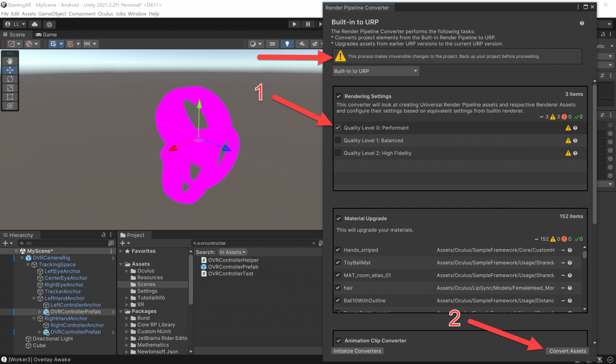Open Unity cloud services
Screen dimensions: 616x364
[34, 25]
